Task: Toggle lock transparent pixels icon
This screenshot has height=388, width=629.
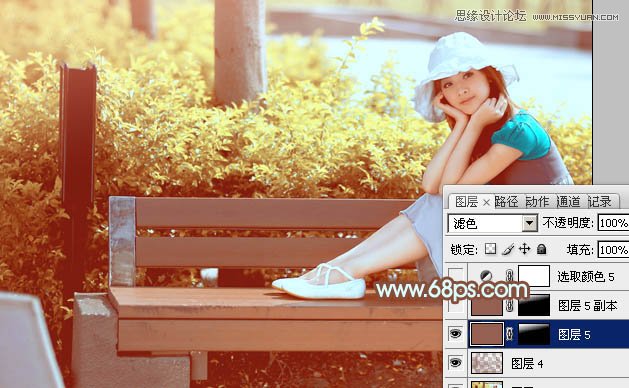Action: [x=490, y=249]
